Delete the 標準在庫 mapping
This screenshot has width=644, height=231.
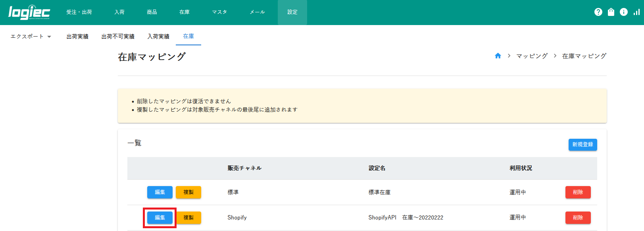577,192
